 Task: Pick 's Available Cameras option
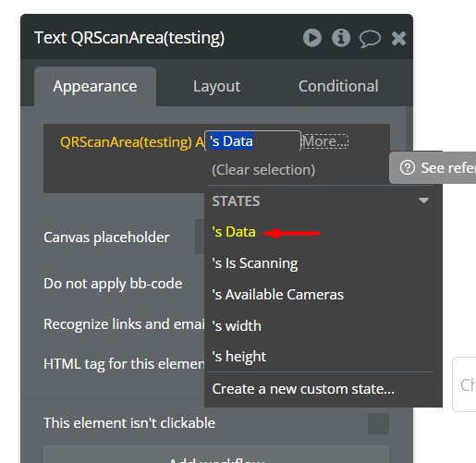coord(277,295)
